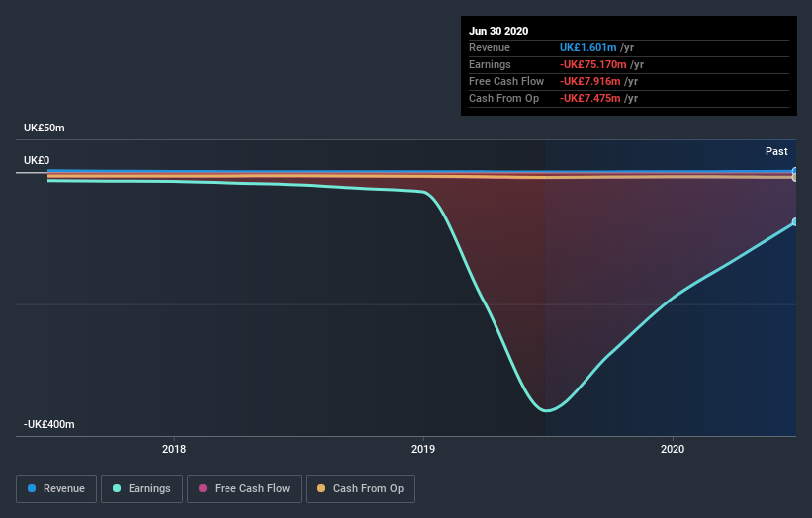This screenshot has height=518, width=812.
Task: Click the blue Revenue legend dot
Action: click(x=32, y=488)
